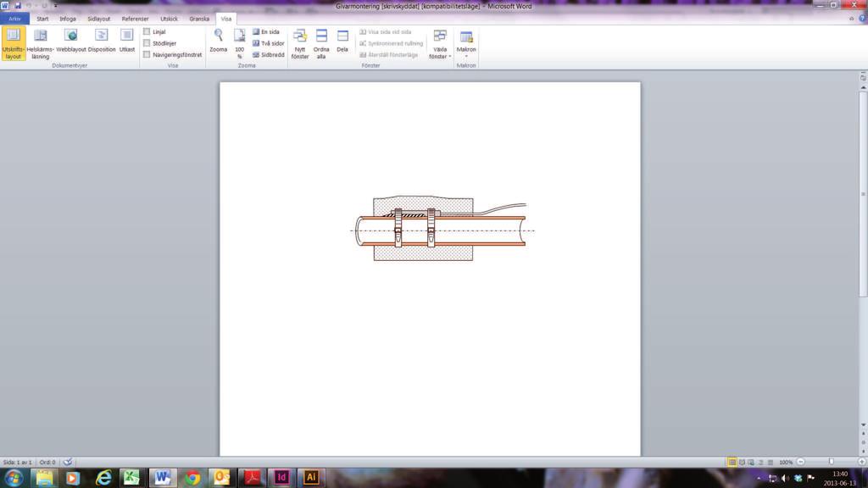Viewport: 868px width, 488px height.
Task: Click Sida: 1 av 1 status
Action: tap(17, 462)
